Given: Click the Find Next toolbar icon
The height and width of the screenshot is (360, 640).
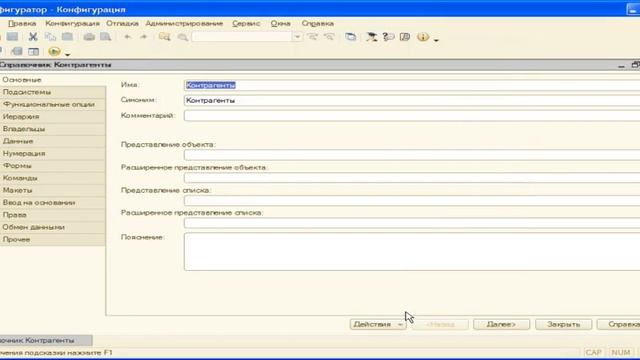Looking at the screenshot, I should pyautogui.click(x=312, y=37).
